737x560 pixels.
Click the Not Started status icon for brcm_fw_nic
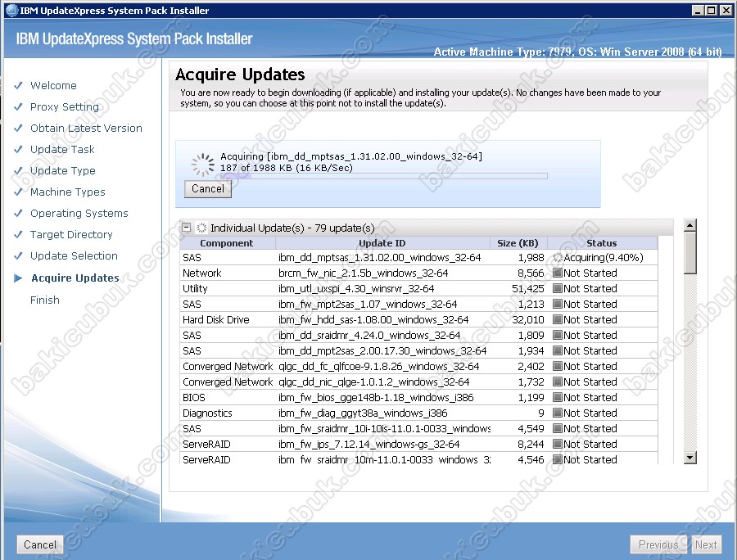pyautogui.click(x=558, y=273)
